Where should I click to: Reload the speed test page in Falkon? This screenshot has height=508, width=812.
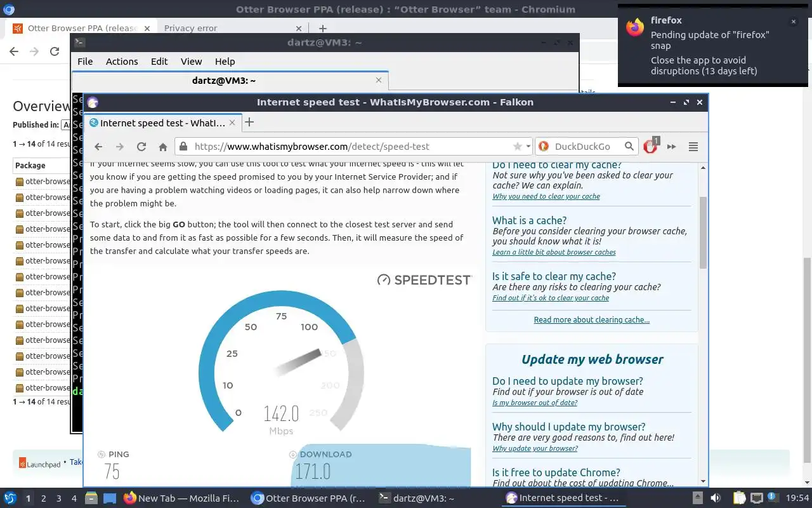pos(141,147)
